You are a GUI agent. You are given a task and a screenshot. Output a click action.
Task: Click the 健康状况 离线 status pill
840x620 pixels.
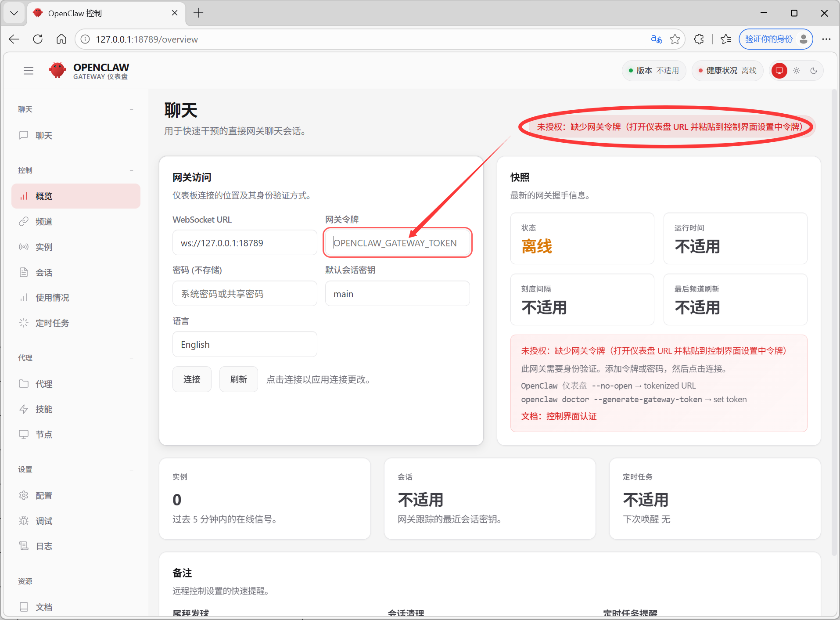(x=728, y=71)
